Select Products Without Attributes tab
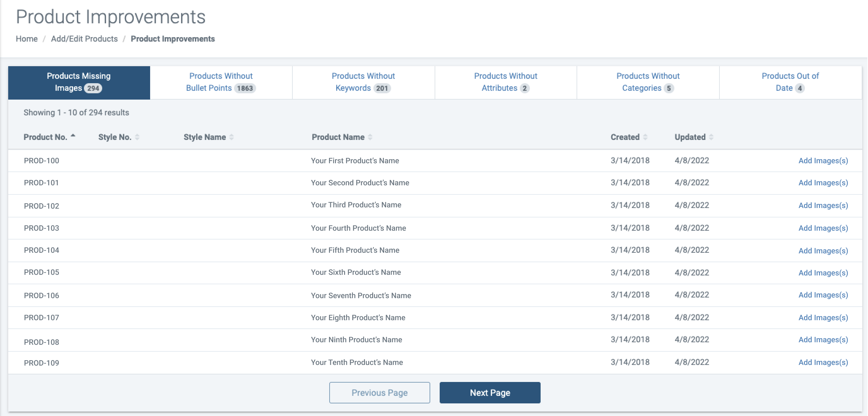The height and width of the screenshot is (416, 868). pyautogui.click(x=505, y=82)
